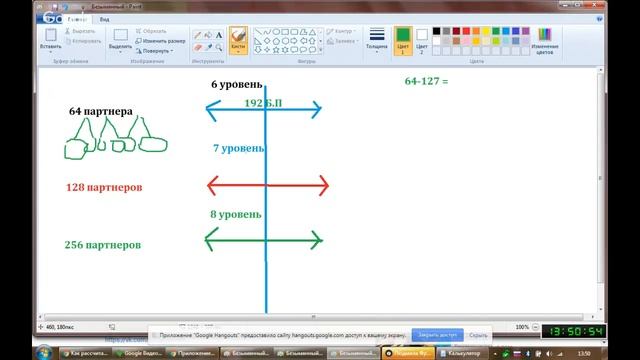Click the Select (Выделить) rectangle icon
The height and width of the screenshot is (360, 640).
pos(120,35)
